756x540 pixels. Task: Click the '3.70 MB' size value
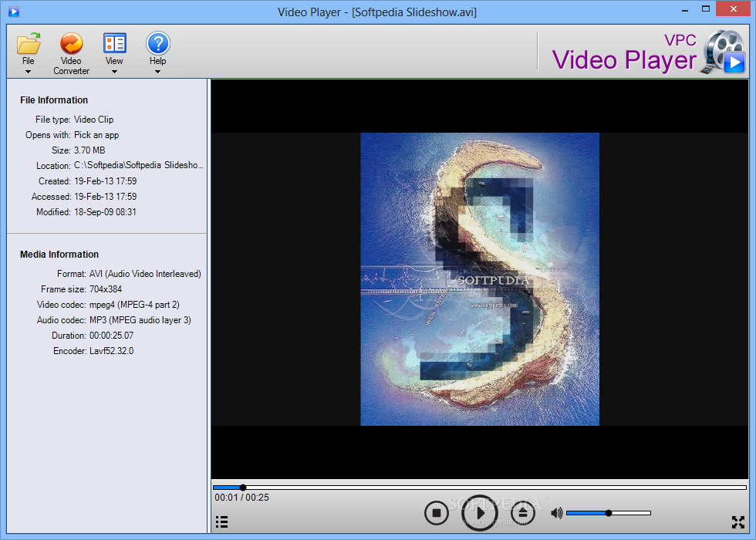click(89, 150)
